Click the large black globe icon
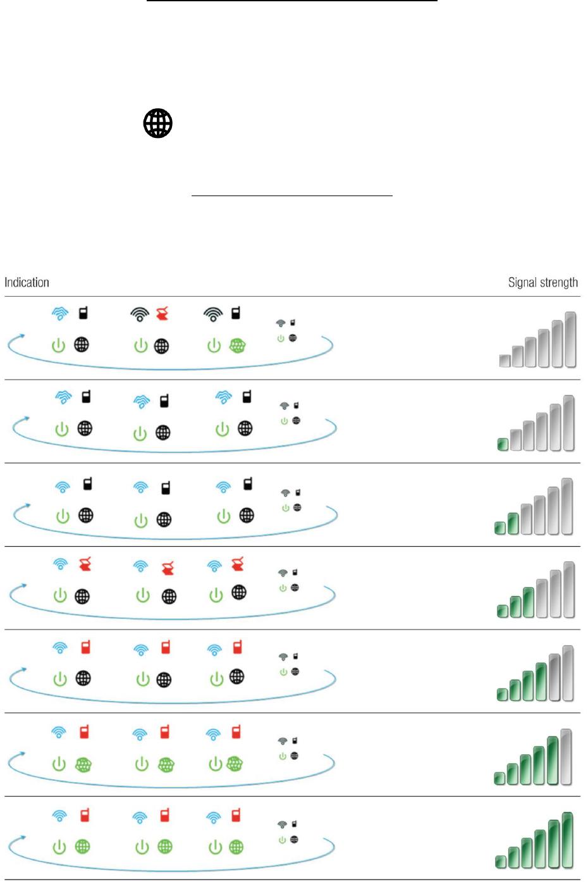Screen dimensions: 588x882 (x=158, y=123)
